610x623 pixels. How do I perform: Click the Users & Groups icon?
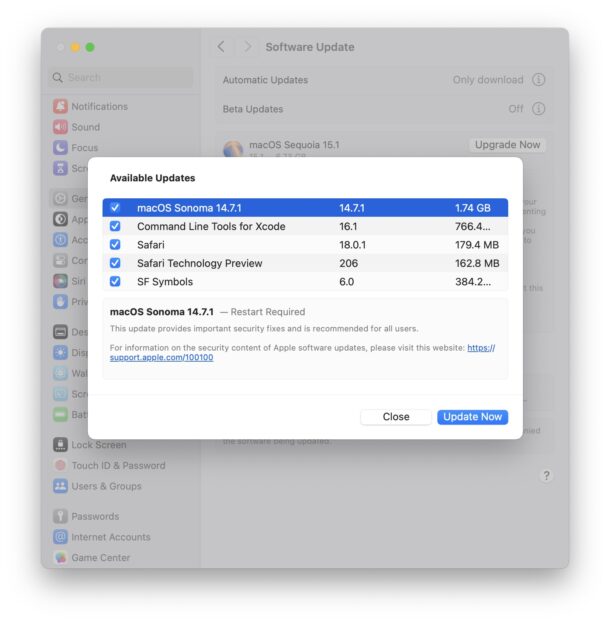60,487
